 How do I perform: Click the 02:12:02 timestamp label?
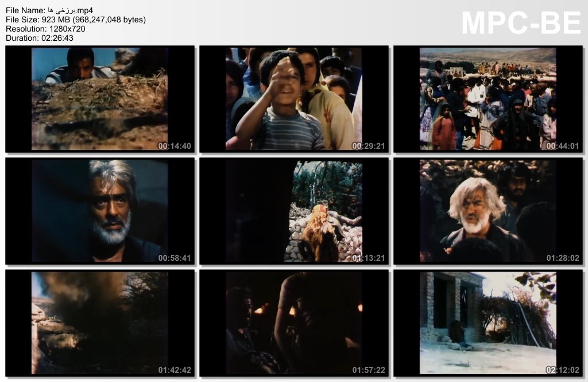(563, 370)
